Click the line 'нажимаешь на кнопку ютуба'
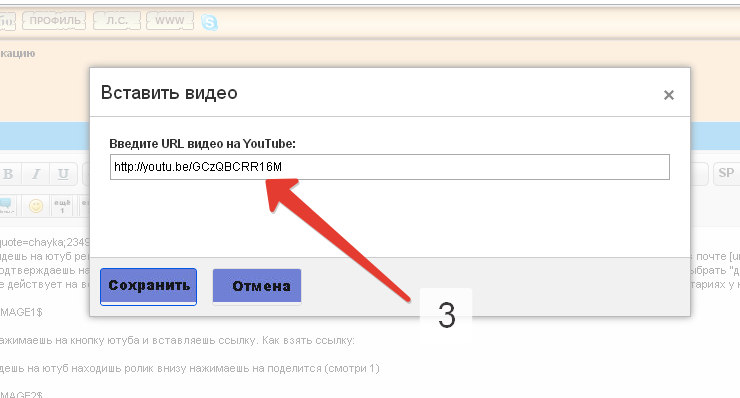740x398 pixels. [x=177, y=340]
